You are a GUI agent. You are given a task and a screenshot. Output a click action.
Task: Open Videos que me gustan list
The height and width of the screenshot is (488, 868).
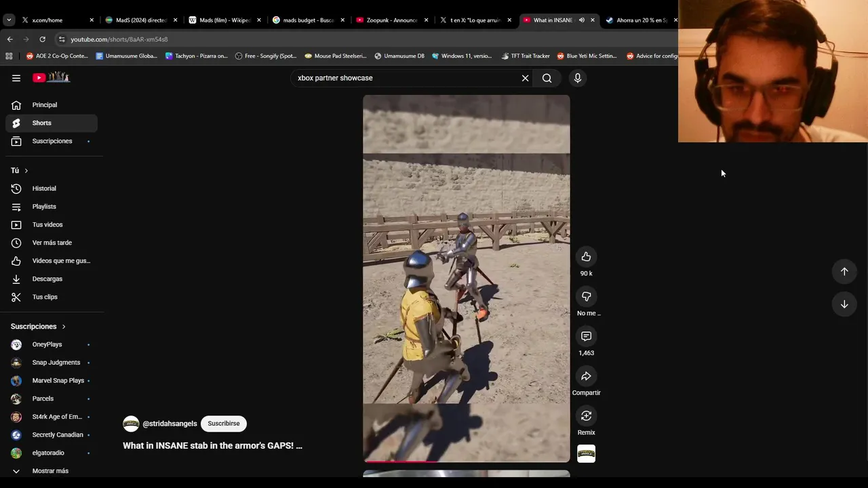coord(52,261)
